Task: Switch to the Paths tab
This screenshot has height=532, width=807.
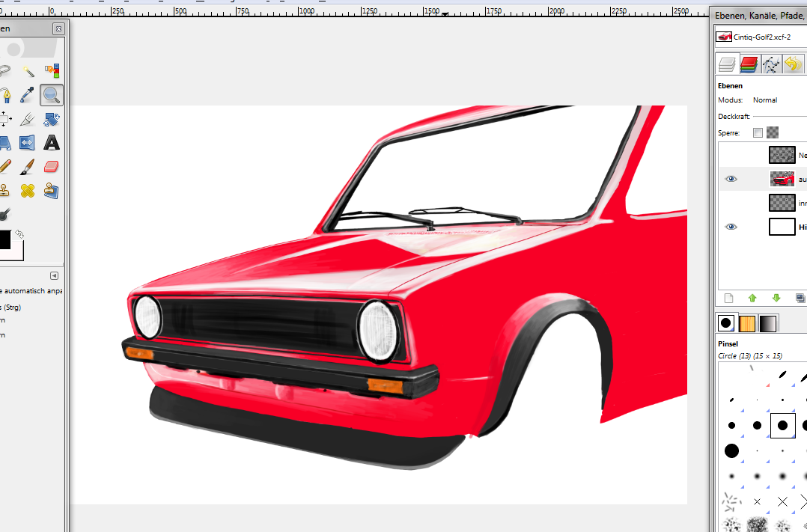Action: pos(771,64)
